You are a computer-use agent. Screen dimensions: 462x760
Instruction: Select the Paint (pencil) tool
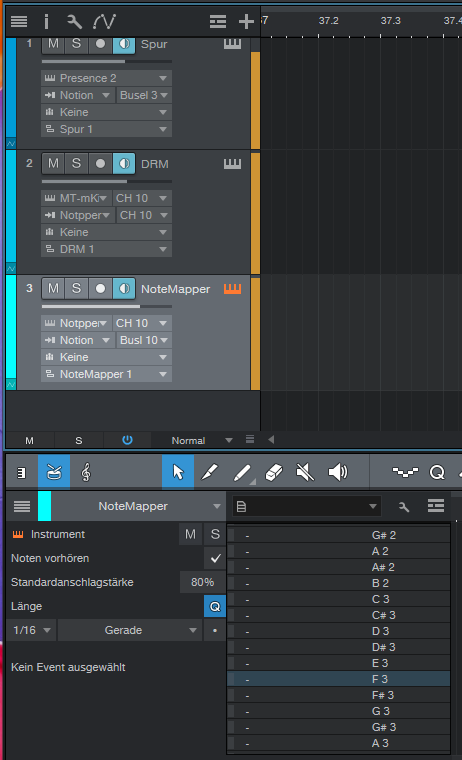(x=242, y=472)
